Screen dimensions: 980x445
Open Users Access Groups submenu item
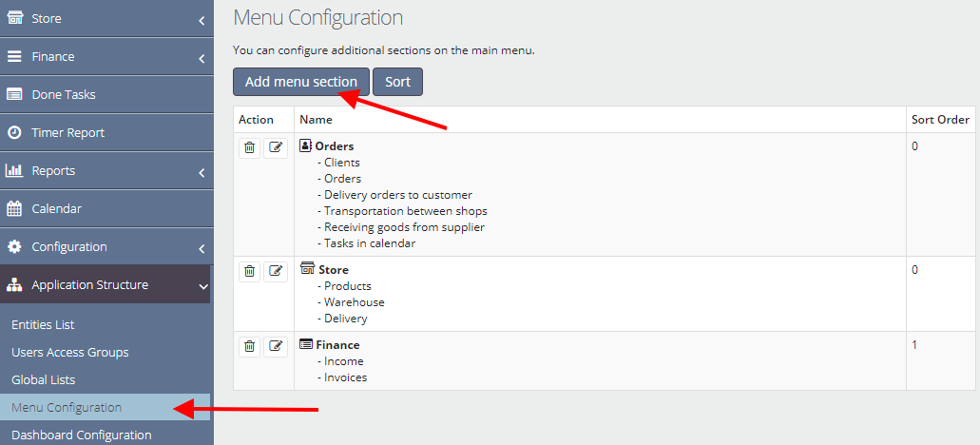[x=70, y=353]
